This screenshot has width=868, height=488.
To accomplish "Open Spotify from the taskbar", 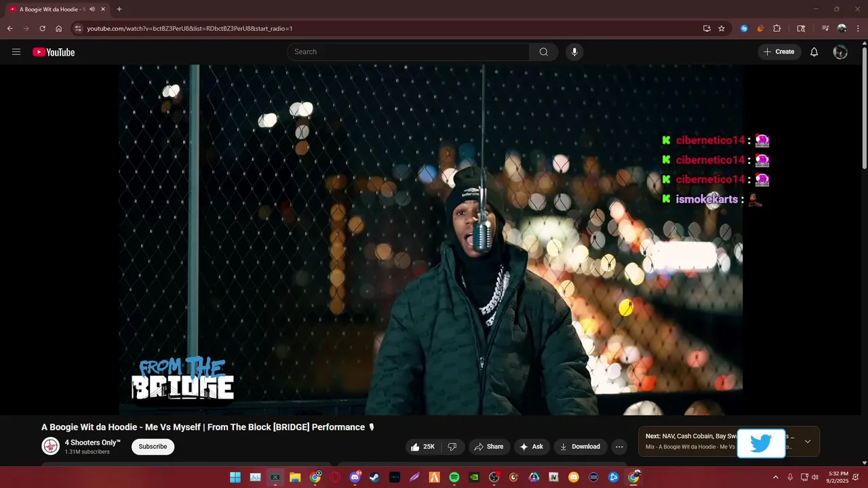I will click(x=454, y=477).
